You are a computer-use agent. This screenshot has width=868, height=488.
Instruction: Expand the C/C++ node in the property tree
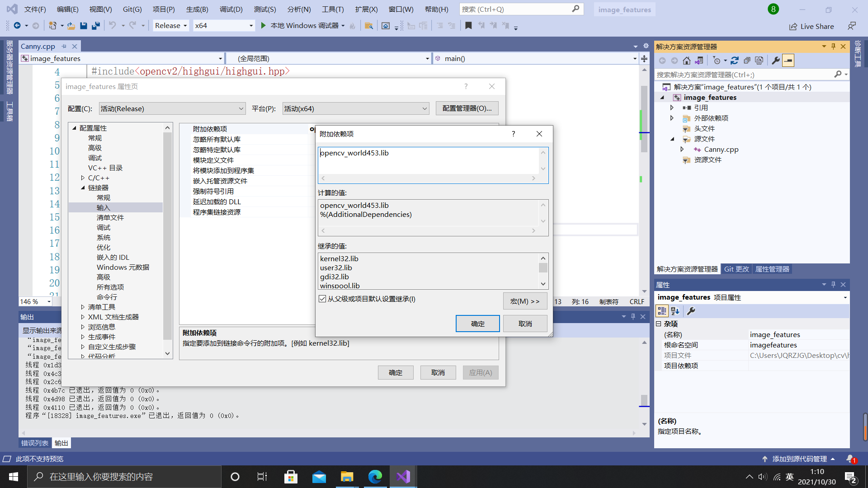(83, 178)
